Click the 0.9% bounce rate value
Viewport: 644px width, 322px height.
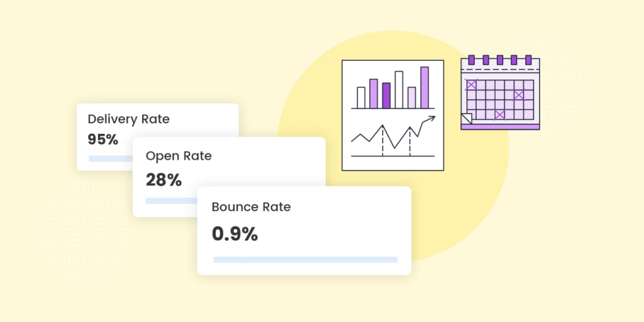coord(235,235)
